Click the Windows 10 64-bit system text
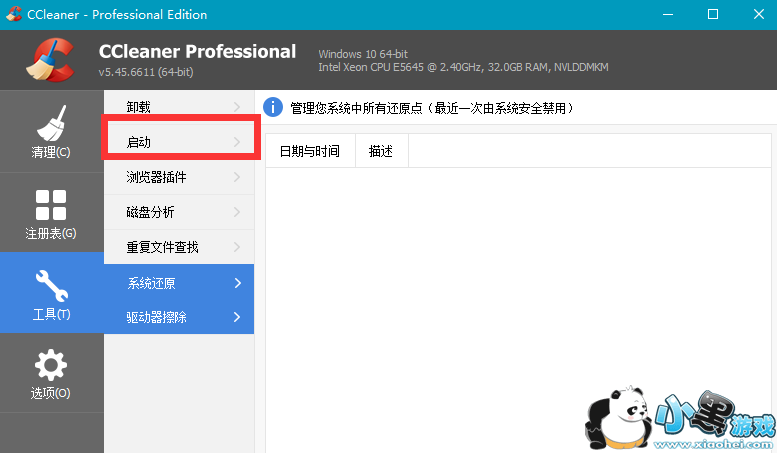 click(363, 54)
